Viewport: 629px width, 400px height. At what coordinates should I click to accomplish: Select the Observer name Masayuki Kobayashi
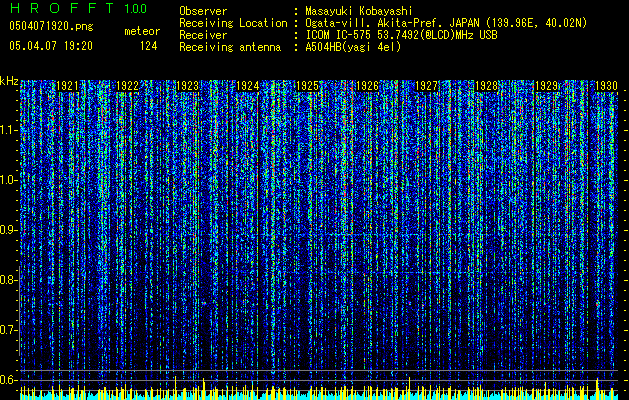pos(359,11)
